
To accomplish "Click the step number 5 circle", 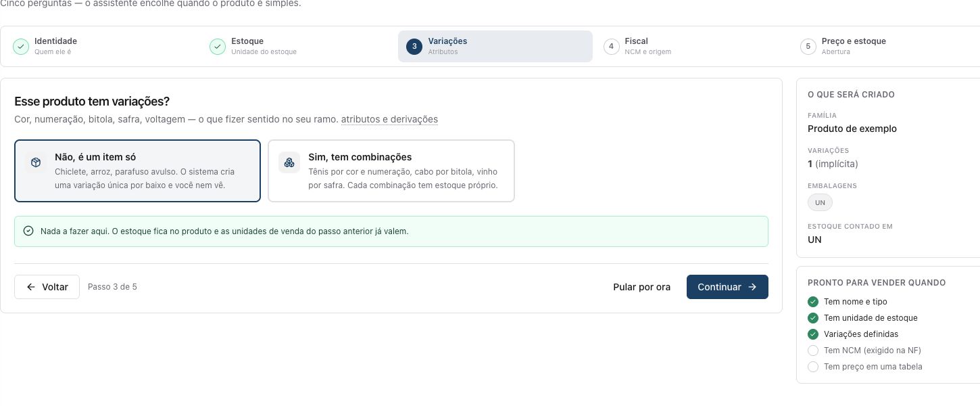I will tap(808, 47).
